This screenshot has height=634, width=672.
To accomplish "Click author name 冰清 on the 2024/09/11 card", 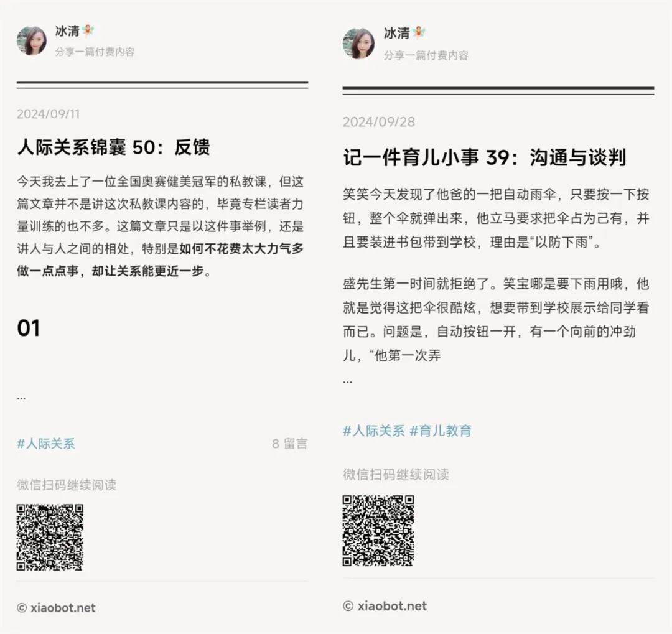I will tap(67, 31).
